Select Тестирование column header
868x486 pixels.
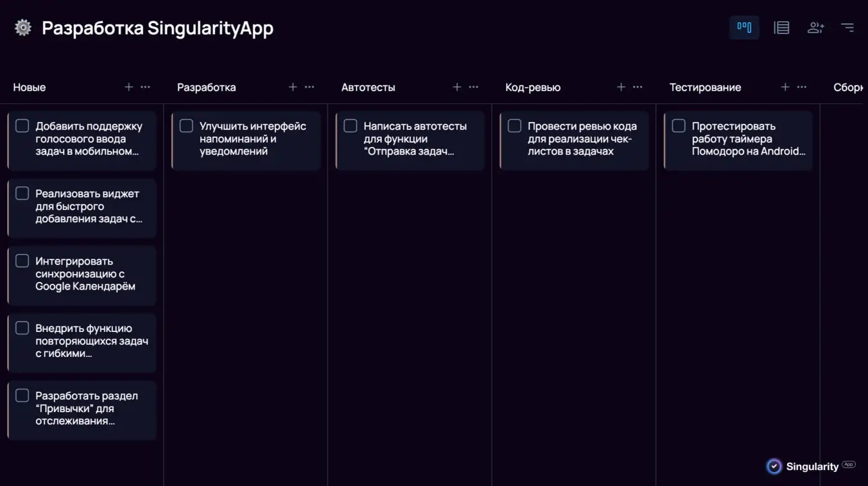(705, 87)
